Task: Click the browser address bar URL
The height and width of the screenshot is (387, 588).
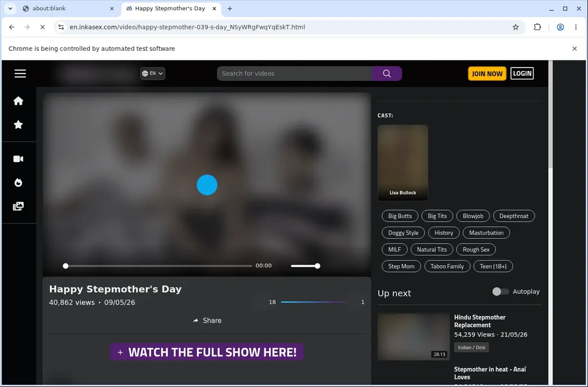Action: point(187,27)
